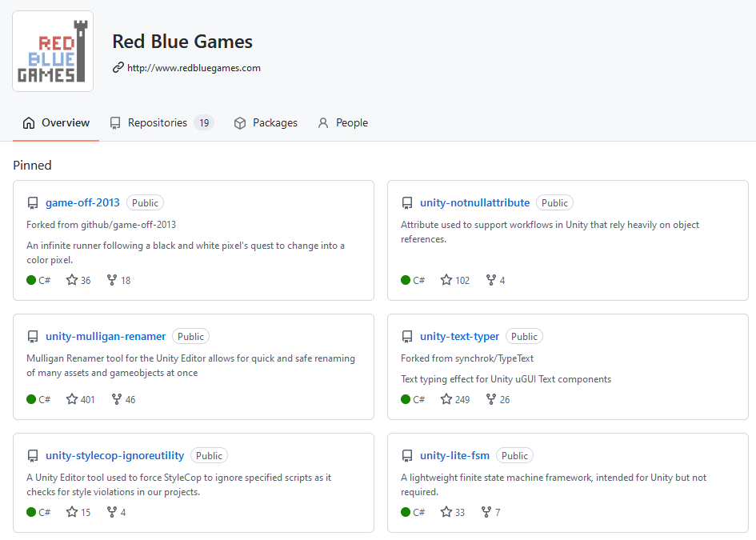Click the Red Blue Games profile avatar

tap(53, 50)
